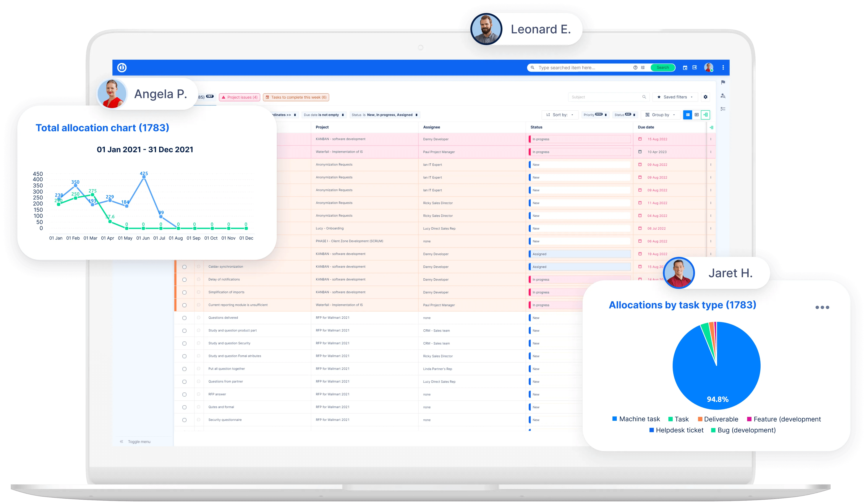Viewport: 868px width, 502px height.
Task: Click the search help question mark icon
Action: click(635, 68)
